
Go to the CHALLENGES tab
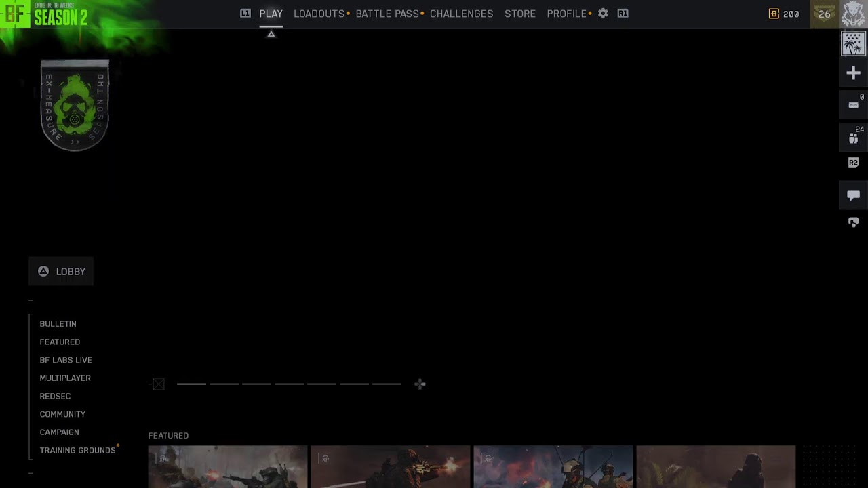[462, 14]
